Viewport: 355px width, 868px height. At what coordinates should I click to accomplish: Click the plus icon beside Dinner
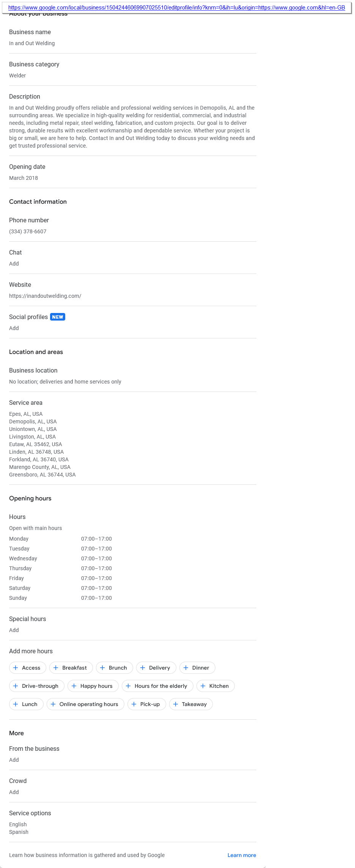click(186, 668)
